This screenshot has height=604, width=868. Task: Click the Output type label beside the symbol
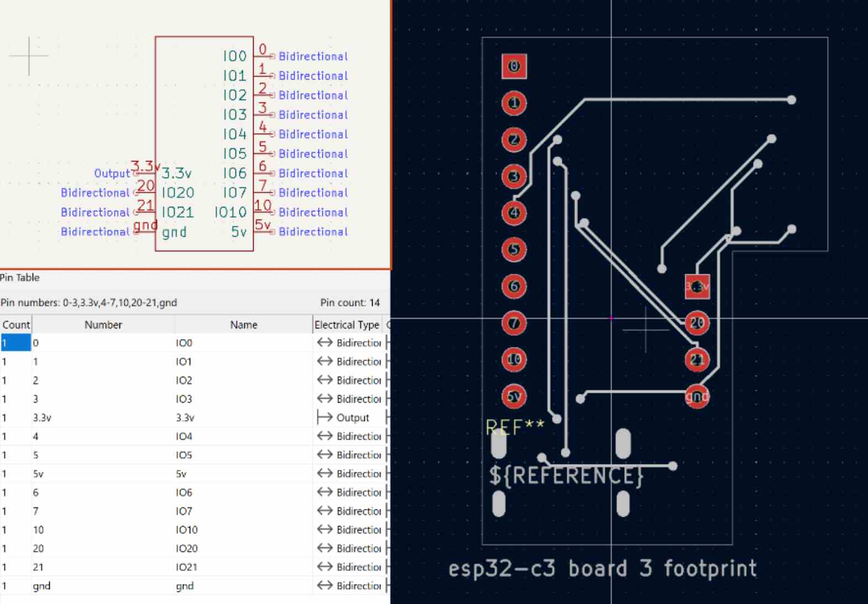pyautogui.click(x=112, y=173)
